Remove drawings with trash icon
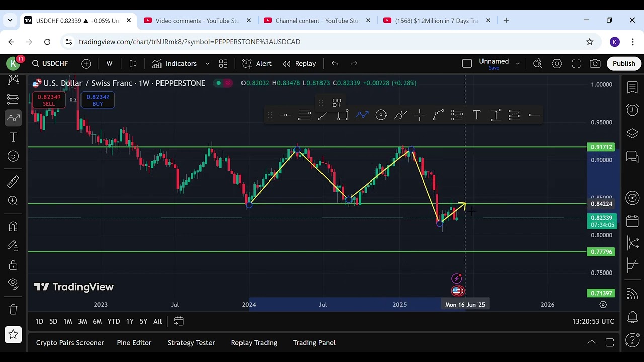Screen dimensions: 644x362 13,309
